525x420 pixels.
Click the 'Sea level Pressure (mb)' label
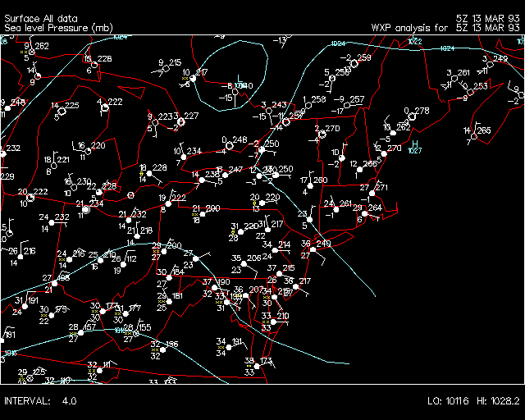tap(58, 28)
